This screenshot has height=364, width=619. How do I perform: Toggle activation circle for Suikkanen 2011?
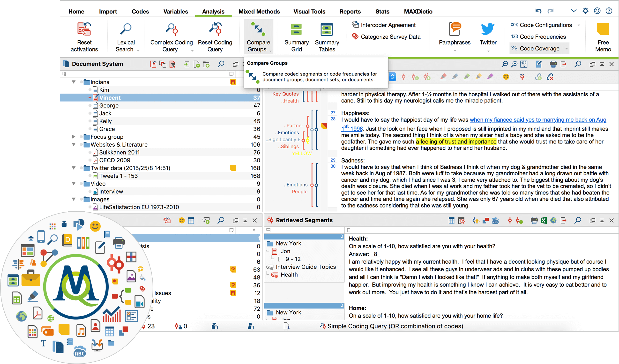coord(90,152)
